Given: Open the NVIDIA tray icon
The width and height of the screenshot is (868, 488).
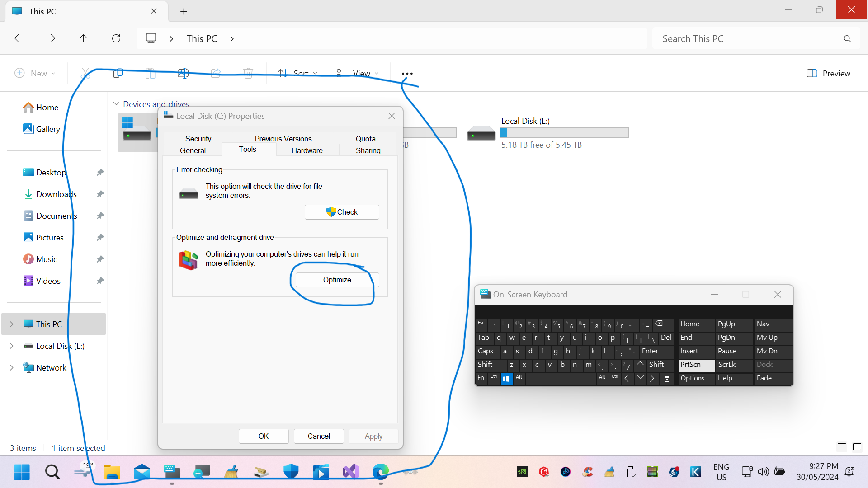Looking at the screenshot, I should (522, 472).
